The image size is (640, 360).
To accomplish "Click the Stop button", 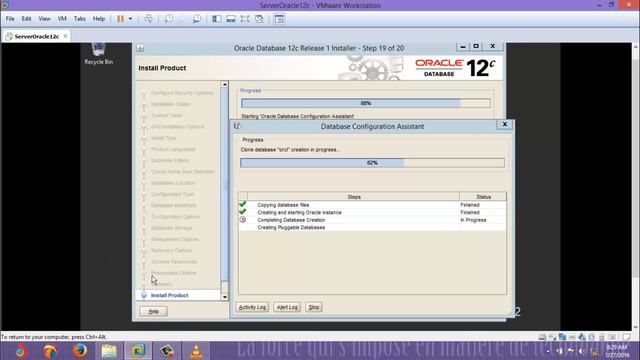I will [x=313, y=307].
